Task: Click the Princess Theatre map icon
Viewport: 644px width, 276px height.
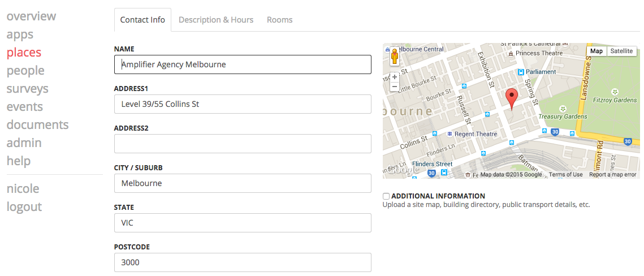Action: pyautogui.click(x=511, y=53)
